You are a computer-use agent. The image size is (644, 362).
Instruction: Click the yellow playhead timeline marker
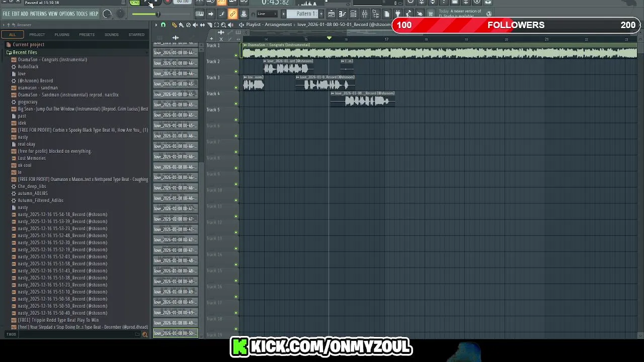329,38
